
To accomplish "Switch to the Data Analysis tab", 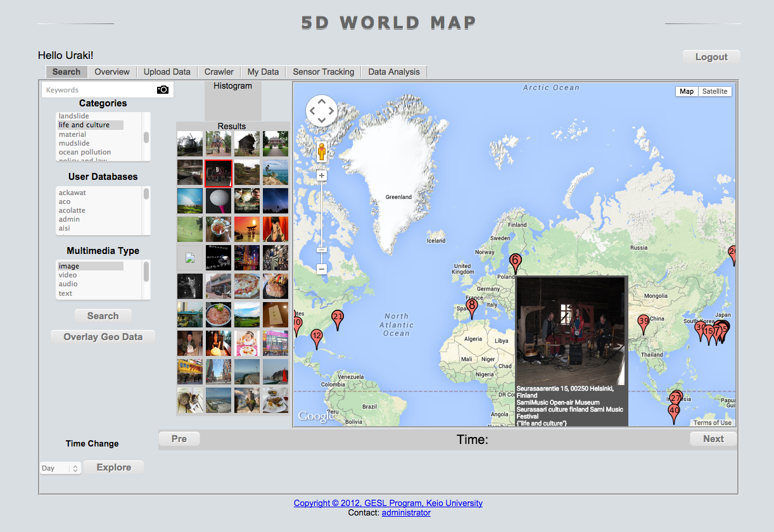I will (394, 72).
